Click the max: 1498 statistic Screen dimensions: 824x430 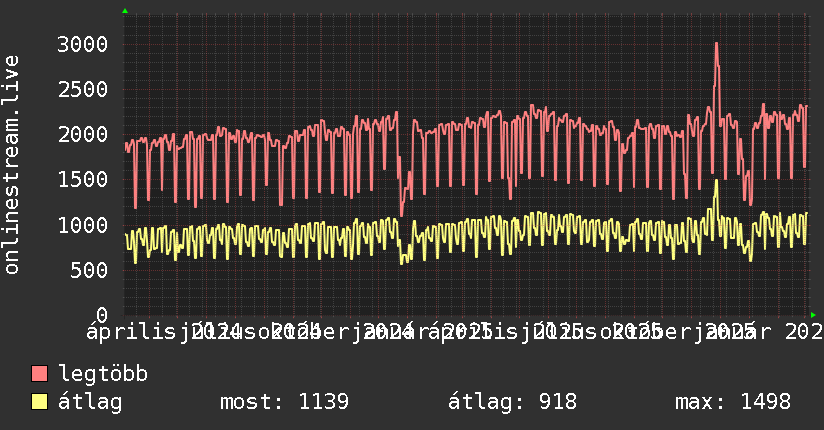tap(733, 402)
